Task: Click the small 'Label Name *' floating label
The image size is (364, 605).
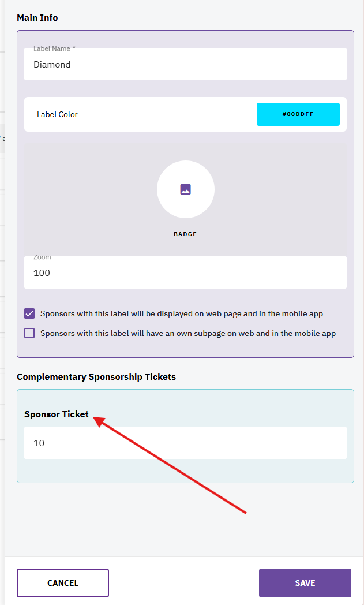Action: coord(54,48)
